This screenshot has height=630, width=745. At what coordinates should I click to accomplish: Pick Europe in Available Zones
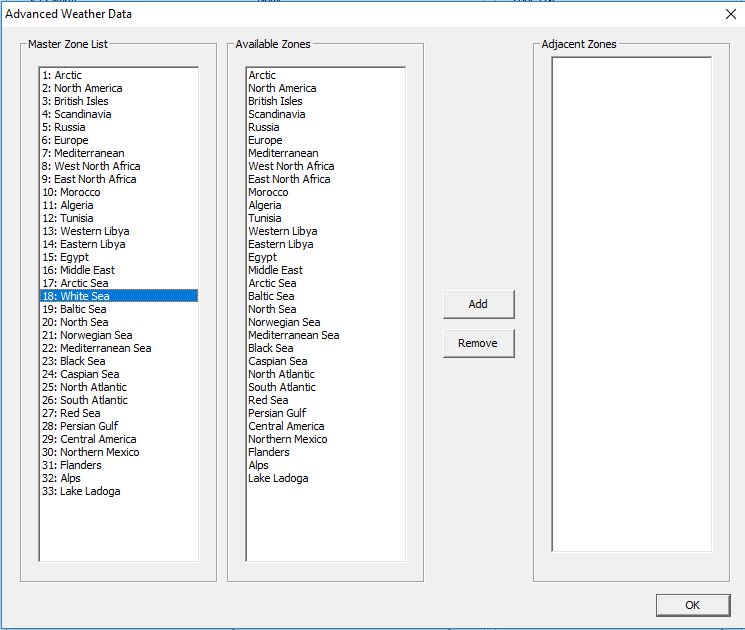point(326,140)
